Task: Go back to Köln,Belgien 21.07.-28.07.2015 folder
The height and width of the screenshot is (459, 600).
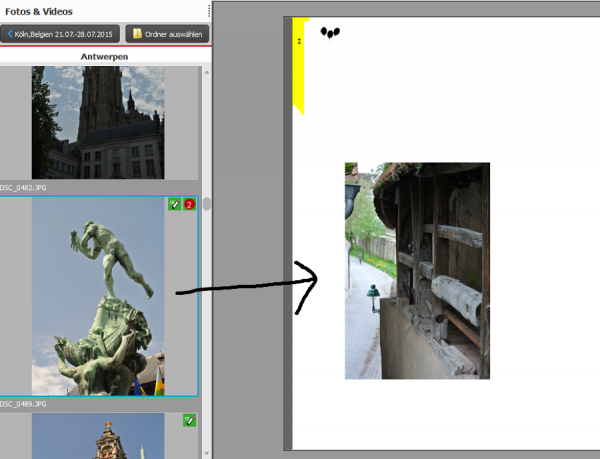Action: [60, 34]
